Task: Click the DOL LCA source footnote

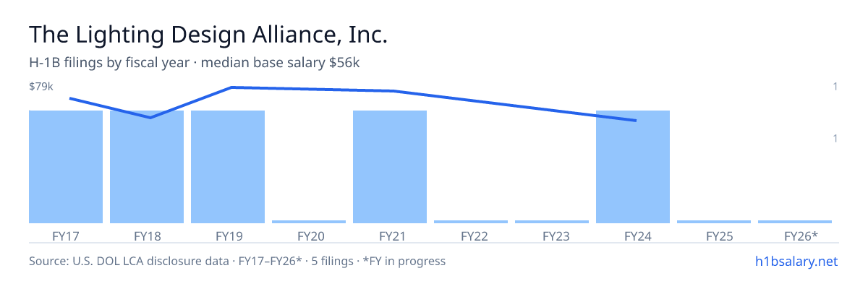Action: [x=237, y=261]
